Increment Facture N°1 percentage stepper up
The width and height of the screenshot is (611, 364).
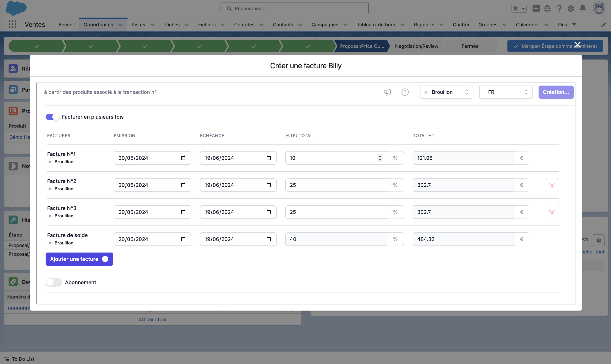tap(380, 156)
